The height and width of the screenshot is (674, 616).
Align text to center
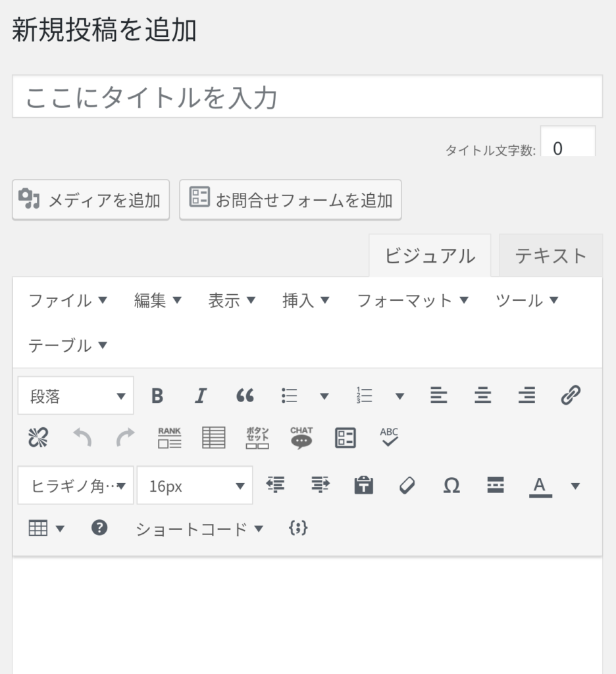point(483,396)
